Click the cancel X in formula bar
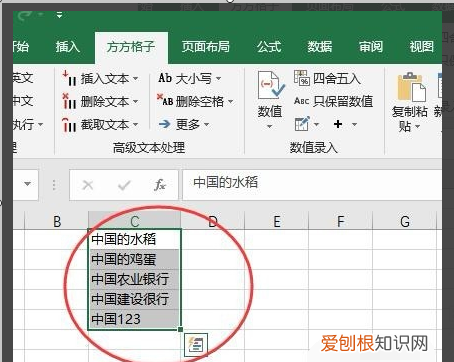 (88, 185)
